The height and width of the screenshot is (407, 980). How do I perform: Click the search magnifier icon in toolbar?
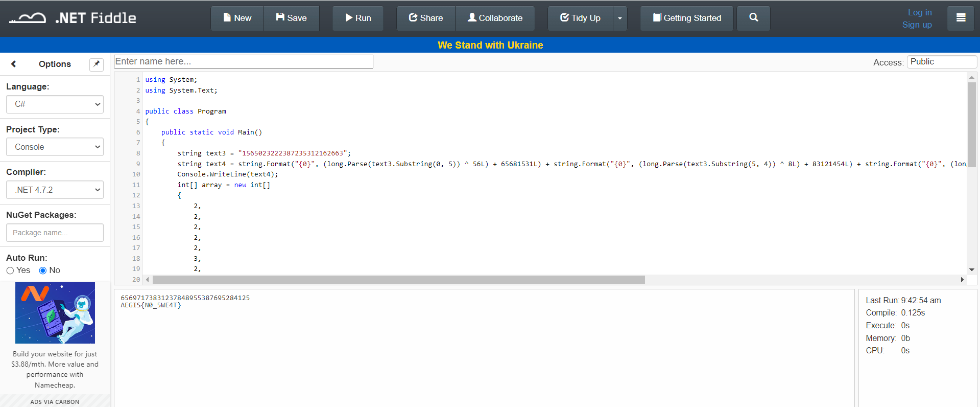[x=753, y=18]
